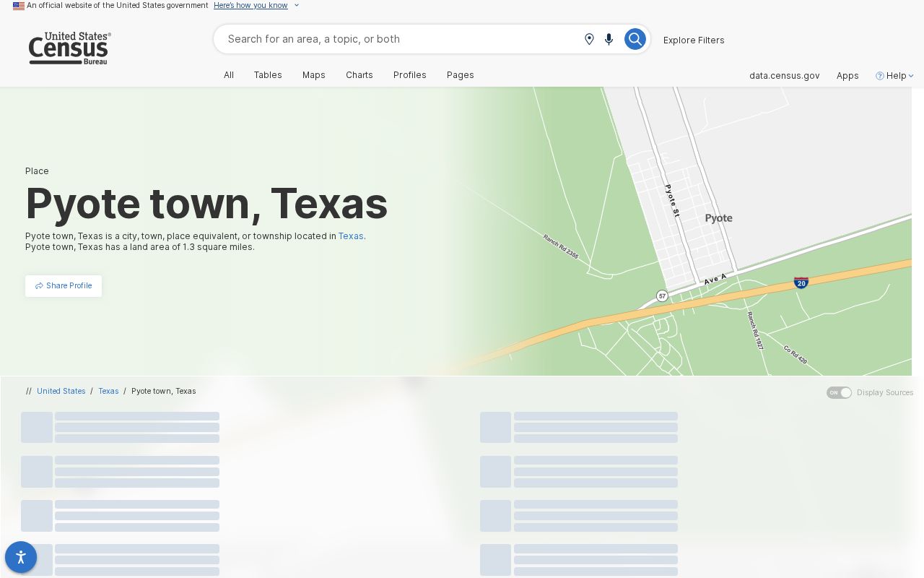Click the Here's how you know link
The height and width of the screenshot is (578, 924).
pos(250,6)
